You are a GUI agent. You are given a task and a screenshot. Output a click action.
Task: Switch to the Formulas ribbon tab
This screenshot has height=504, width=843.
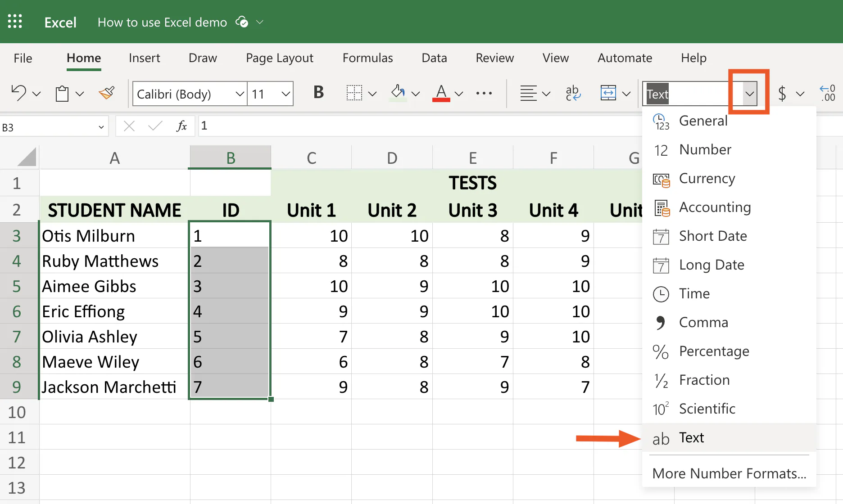(367, 58)
